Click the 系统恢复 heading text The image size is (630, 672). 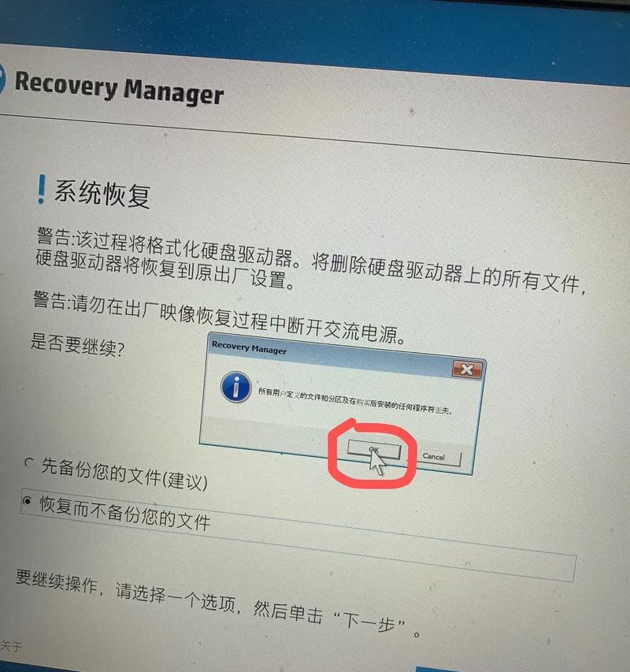click(x=102, y=195)
